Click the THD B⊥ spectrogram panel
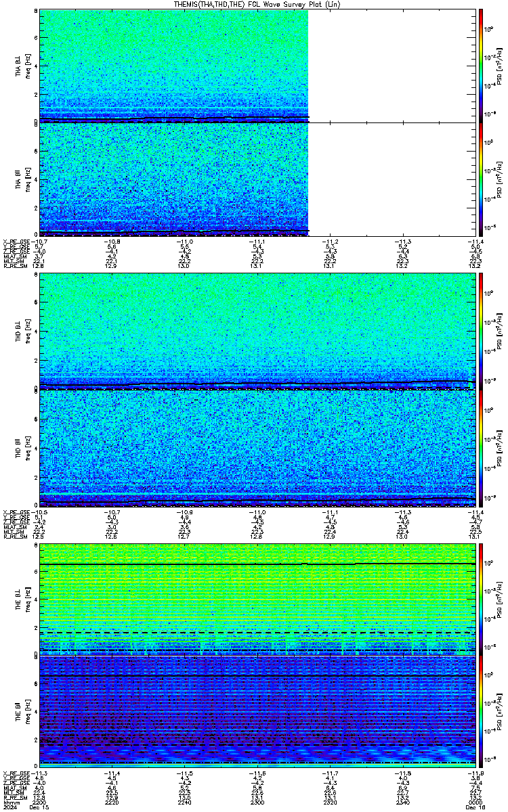Image resolution: width=508 pixels, height=812 pixels. tap(257, 332)
